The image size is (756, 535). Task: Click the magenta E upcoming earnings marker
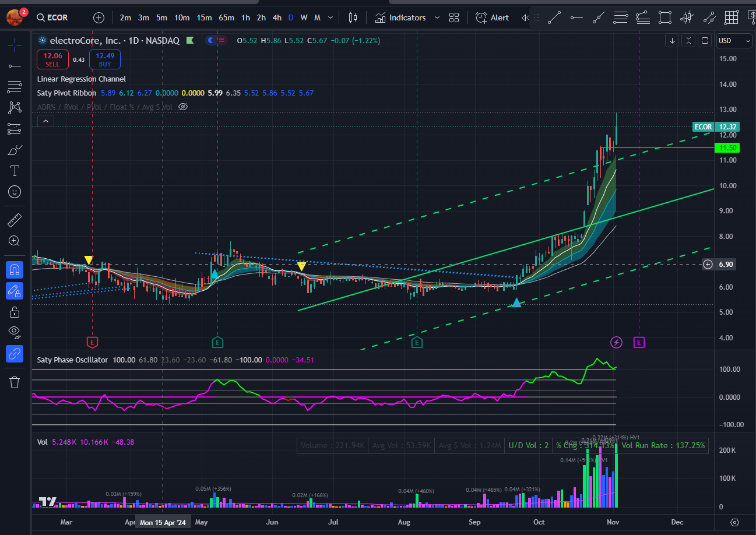639,342
